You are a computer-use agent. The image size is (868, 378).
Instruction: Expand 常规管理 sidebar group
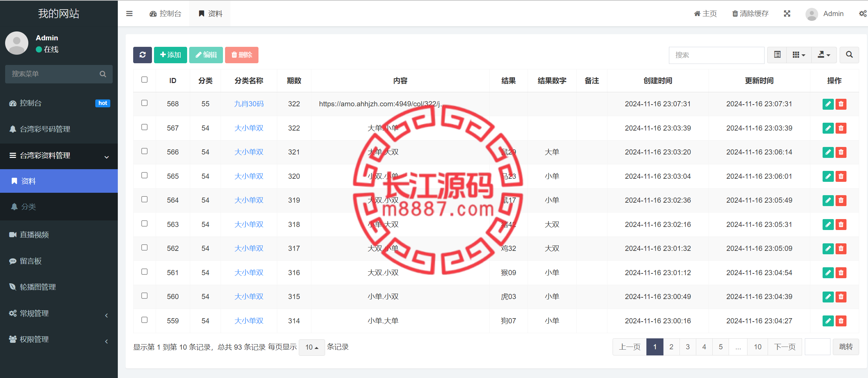[59, 313]
